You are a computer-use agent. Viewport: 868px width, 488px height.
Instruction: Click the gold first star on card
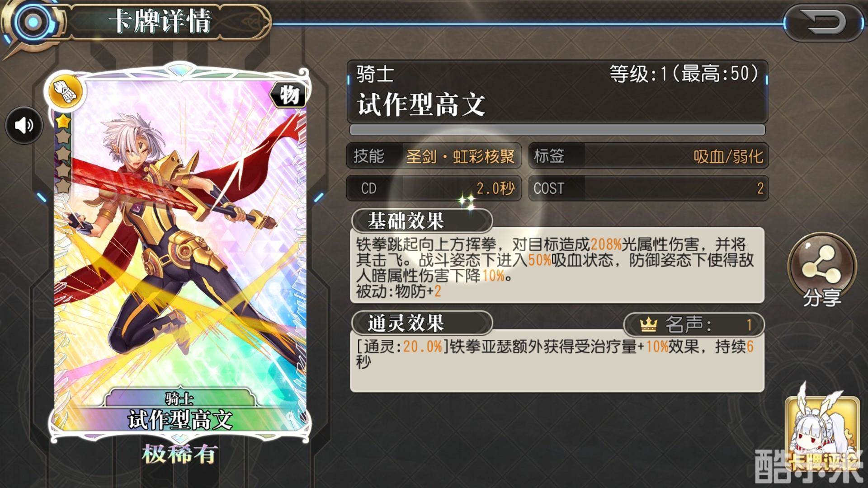click(x=63, y=121)
